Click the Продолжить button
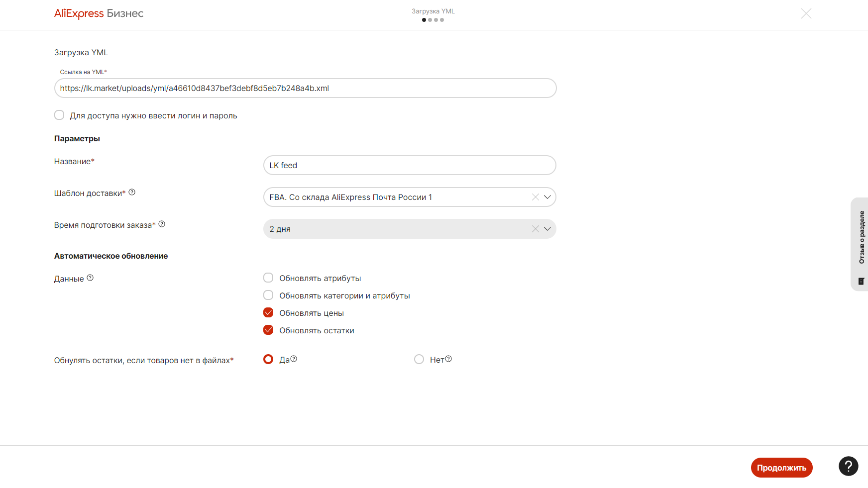868x488 pixels. pos(781,468)
